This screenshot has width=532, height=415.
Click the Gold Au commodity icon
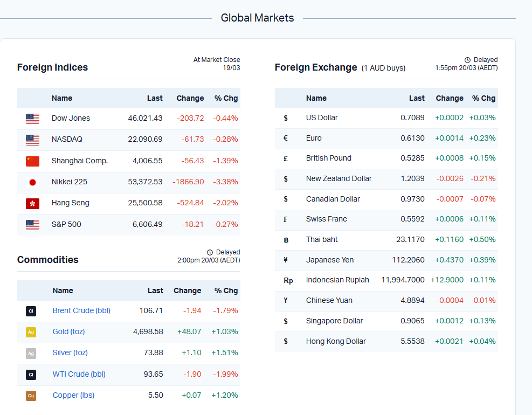coord(31,332)
